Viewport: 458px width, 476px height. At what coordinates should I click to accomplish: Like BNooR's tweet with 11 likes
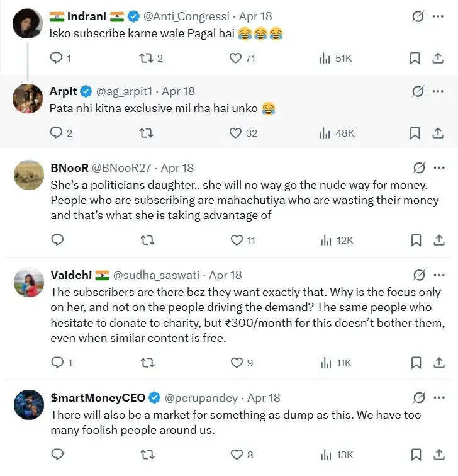click(x=237, y=240)
